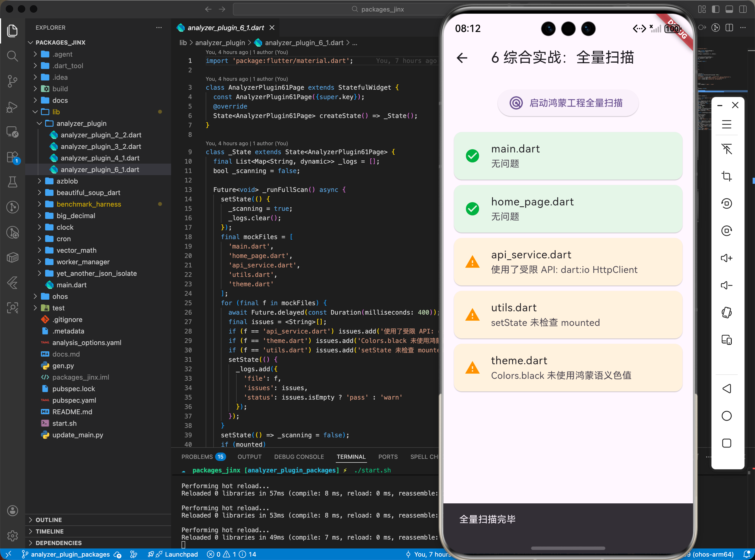Screen dimensions: 755x560
Task: Open Manage settings gear icon
Action: pyautogui.click(x=13, y=536)
